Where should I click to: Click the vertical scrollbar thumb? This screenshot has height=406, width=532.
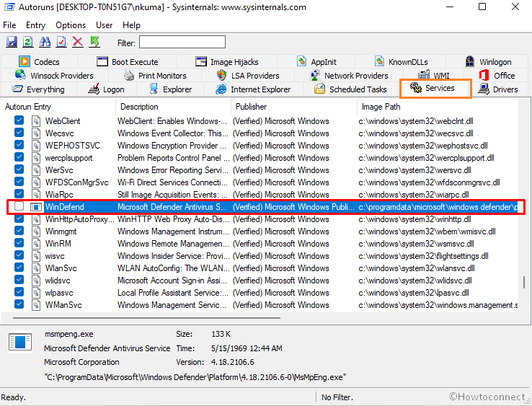point(525,283)
